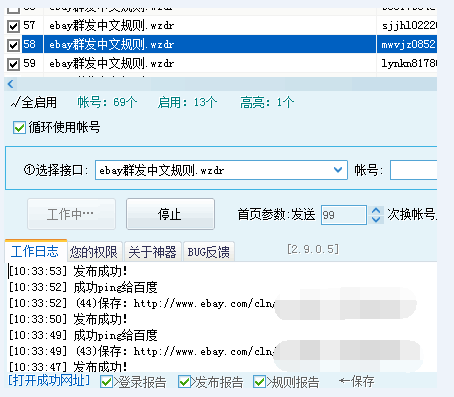This screenshot has height=397, width=454.
Task: Click the list's left scroll arrow
Action: (11, 84)
